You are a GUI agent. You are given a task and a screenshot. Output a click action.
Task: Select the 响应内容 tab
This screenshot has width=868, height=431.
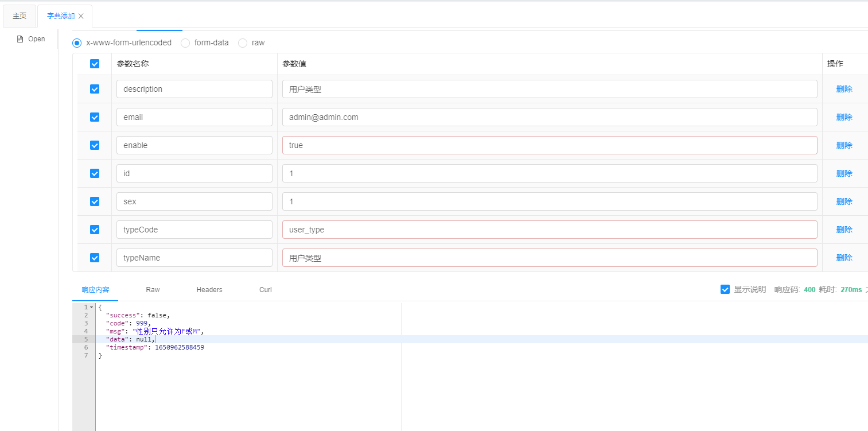click(x=95, y=290)
